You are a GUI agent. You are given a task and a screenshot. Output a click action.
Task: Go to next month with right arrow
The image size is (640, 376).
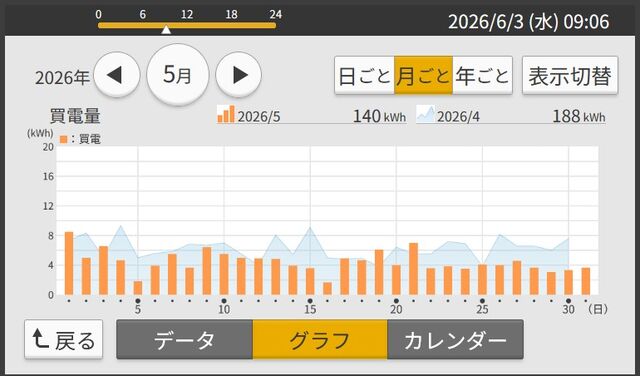coord(238,75)
